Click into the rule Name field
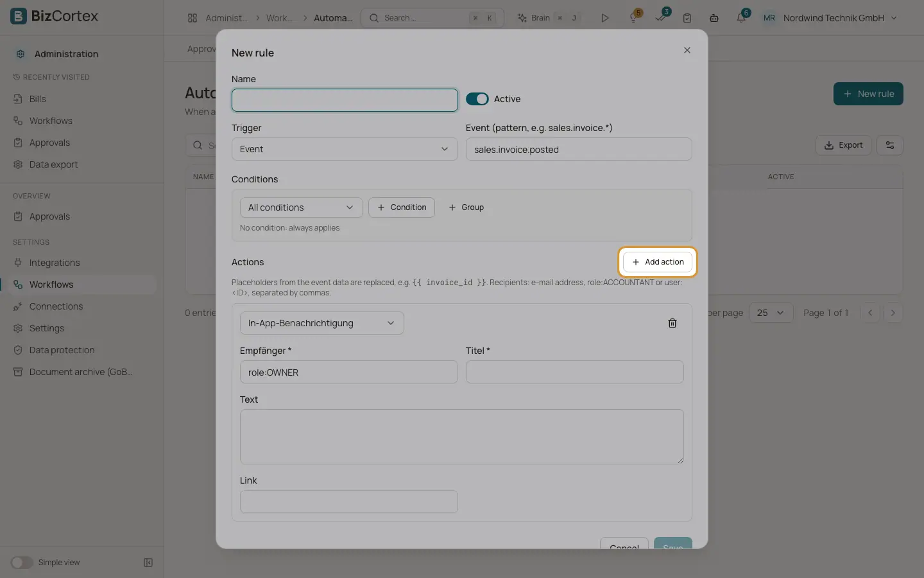 pos(345,100)
